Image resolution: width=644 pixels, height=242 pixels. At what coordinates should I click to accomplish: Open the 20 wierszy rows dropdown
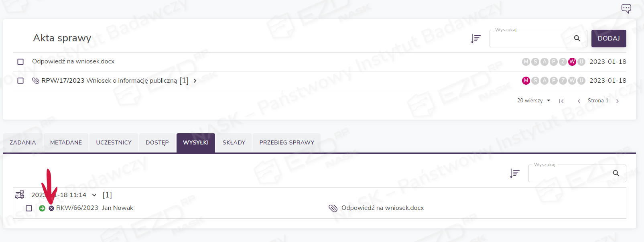click(x=534, y=101)
